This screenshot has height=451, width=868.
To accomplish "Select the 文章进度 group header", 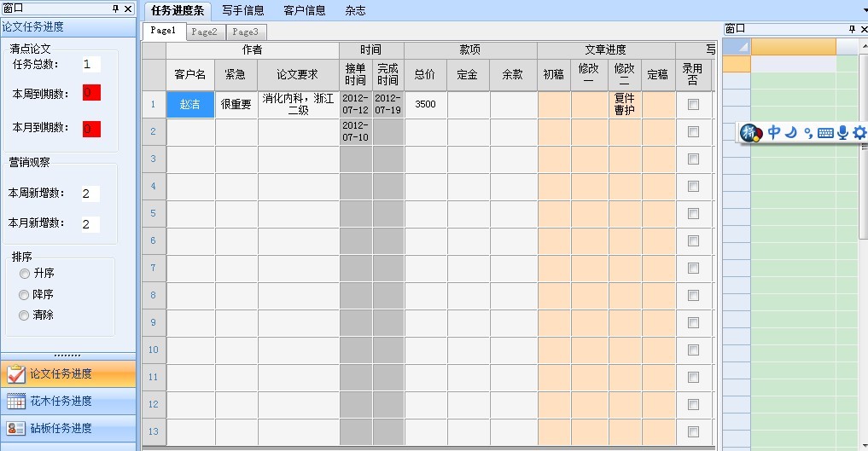I will pyautogui.click(x=606, y=49).
